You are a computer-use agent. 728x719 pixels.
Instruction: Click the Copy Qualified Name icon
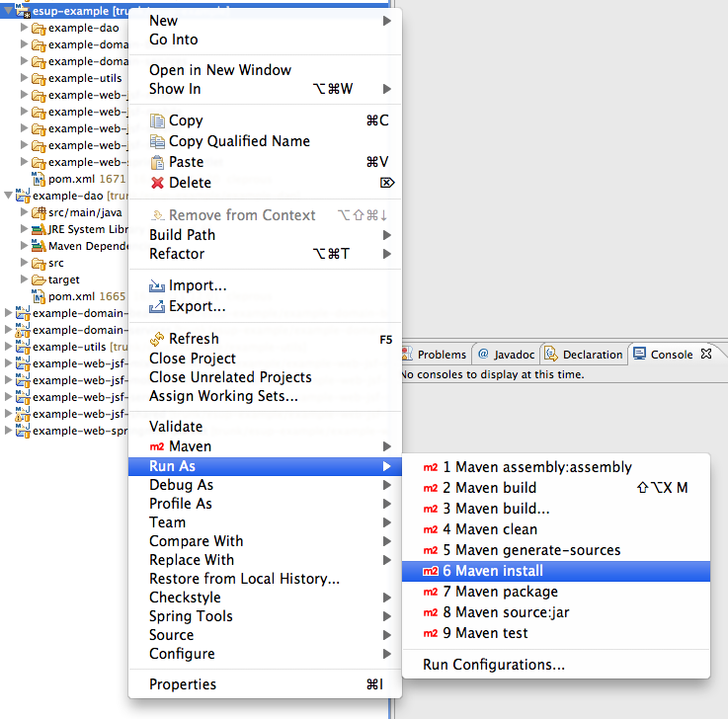point(157,141)
